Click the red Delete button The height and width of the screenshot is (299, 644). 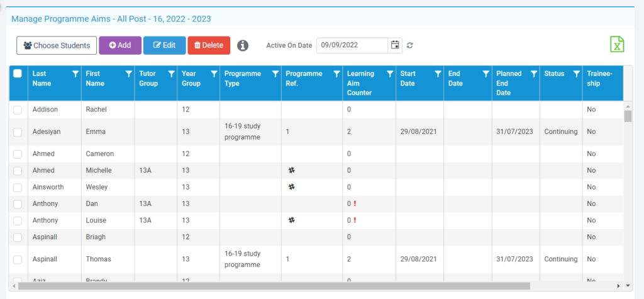tap(209, 45)
